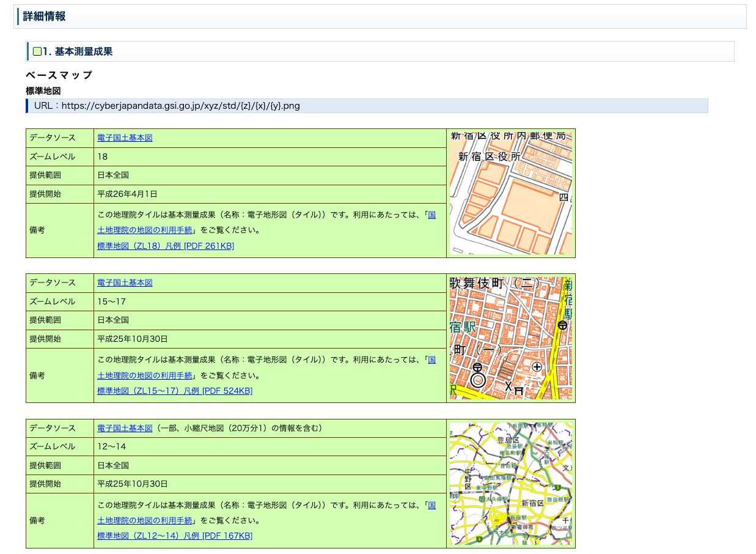Open 標準地図（ZL15〜17）凡例 PDF link
The height and width of the screenshot is (554, 756).
click(x=175, y=391)
